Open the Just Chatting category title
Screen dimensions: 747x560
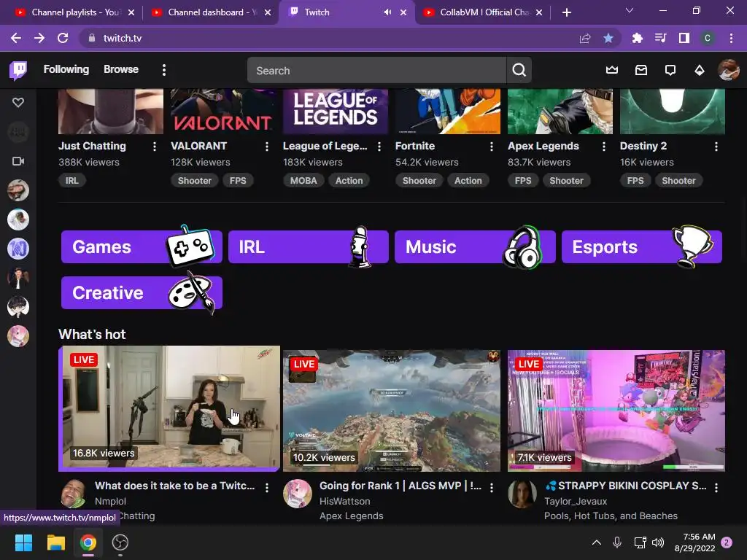pyautogui.click(x=92, y=146)
